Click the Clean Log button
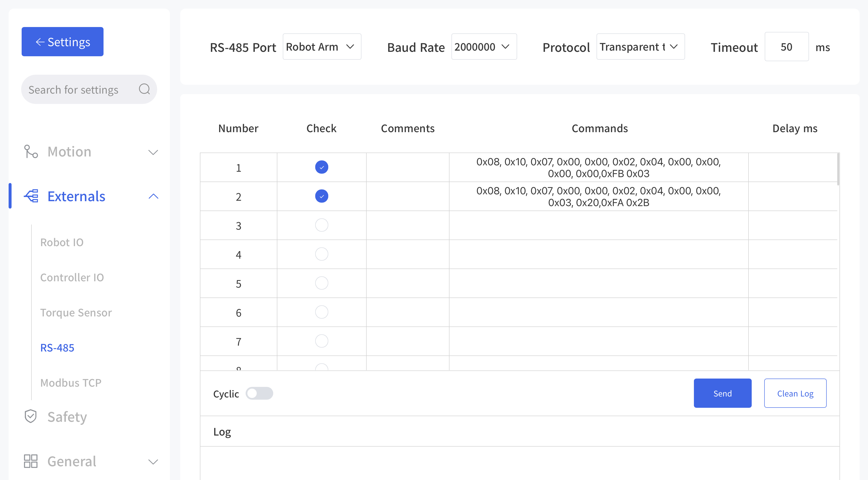The width and height of the screenshot is (868, 480). coord(795,393)
